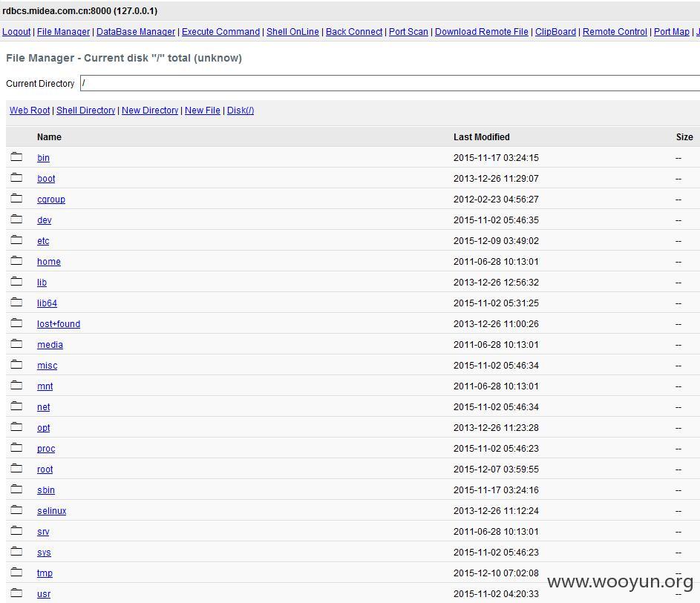This screenshot has height=603, width=700.
Task: Open the selinux directory link
Action: pyautogui.click(x=52, y=511)
